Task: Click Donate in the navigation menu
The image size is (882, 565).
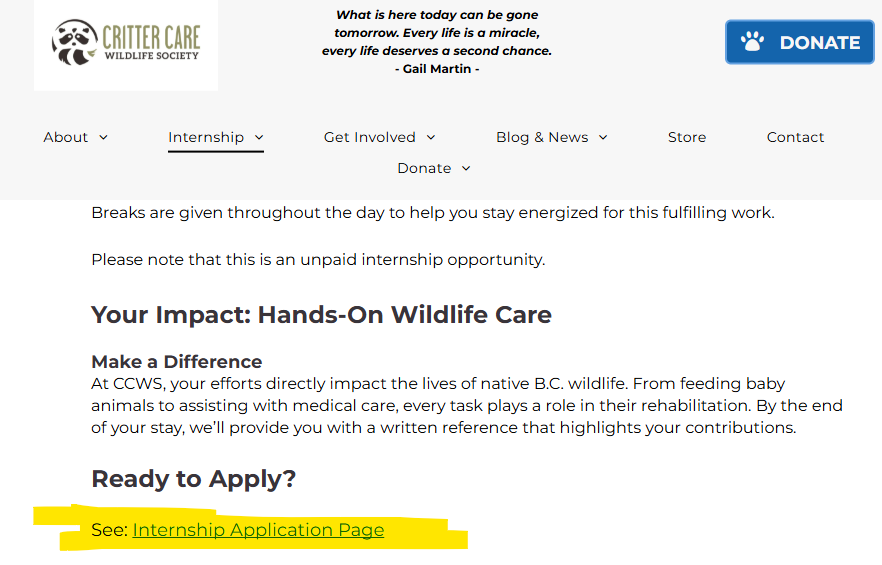Action: (x=424, y=168)
